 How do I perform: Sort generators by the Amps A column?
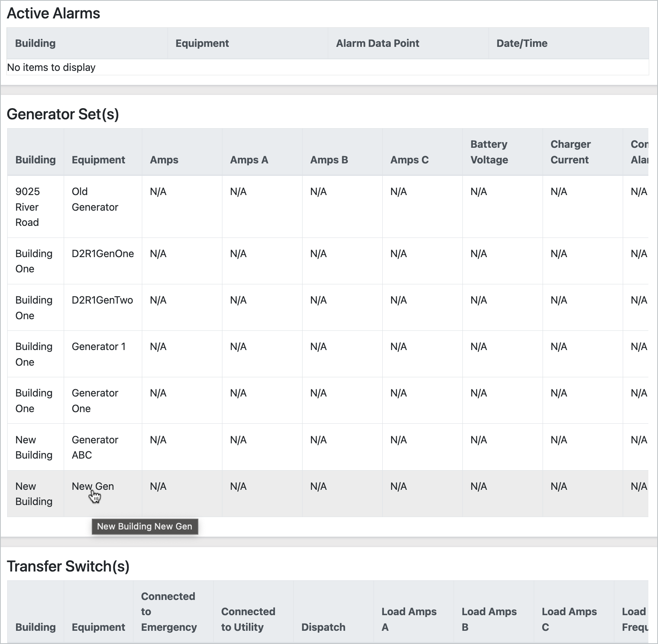tap(249, 160)
